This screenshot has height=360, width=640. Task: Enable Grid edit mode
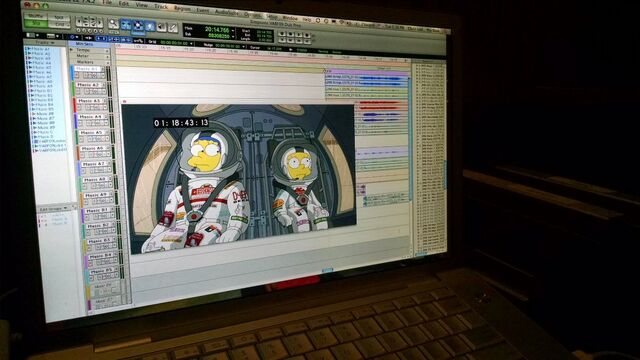click(60, 24)
